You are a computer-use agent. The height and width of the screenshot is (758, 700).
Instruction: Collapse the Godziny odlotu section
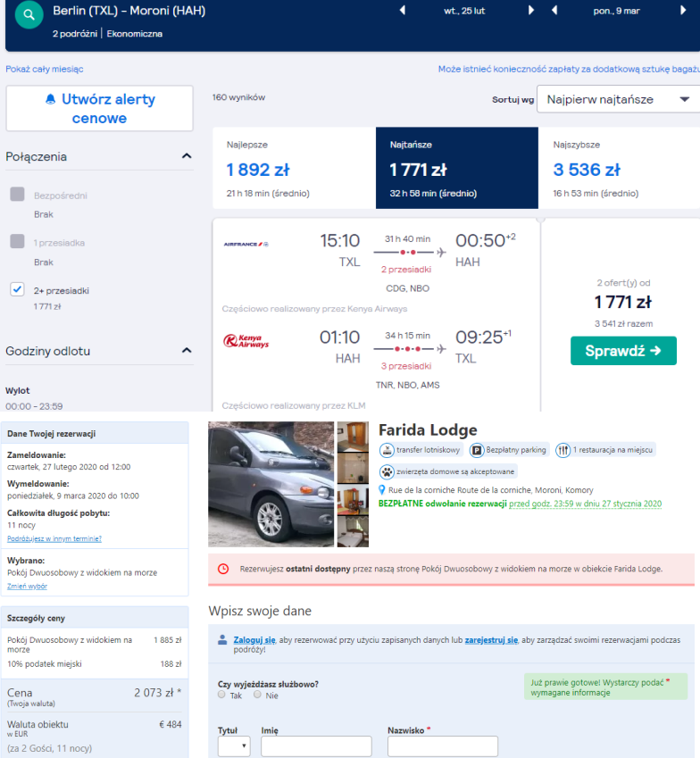[x=187, y=351]
